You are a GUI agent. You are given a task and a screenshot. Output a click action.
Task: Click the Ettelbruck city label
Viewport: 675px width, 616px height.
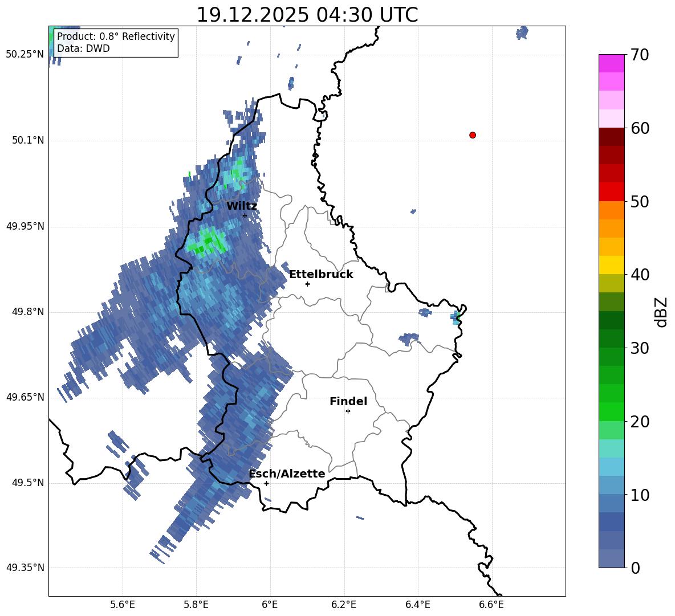(321, 275)
